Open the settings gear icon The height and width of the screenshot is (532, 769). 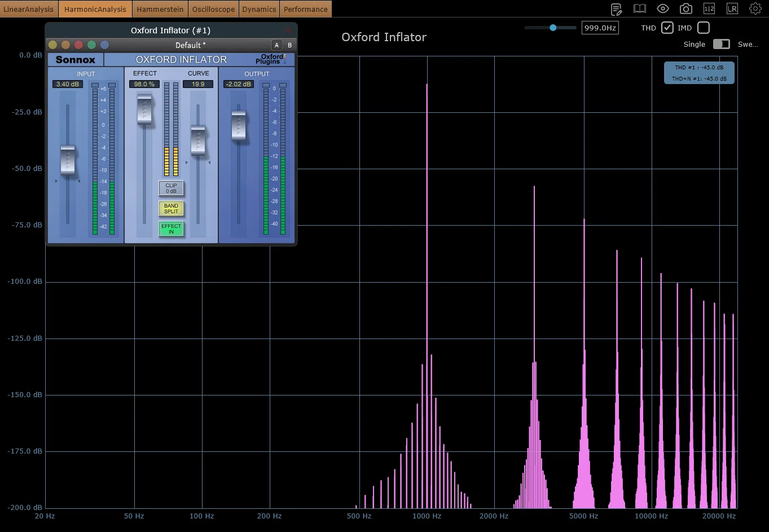755,8
